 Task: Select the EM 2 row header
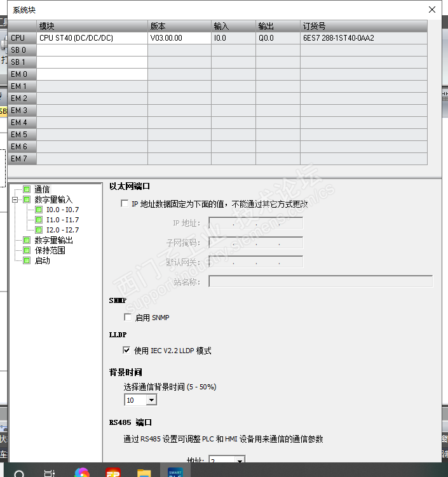point(22,98)
